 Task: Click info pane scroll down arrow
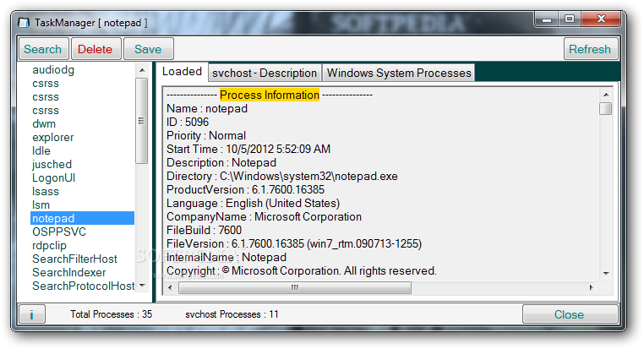coord(606,274)
